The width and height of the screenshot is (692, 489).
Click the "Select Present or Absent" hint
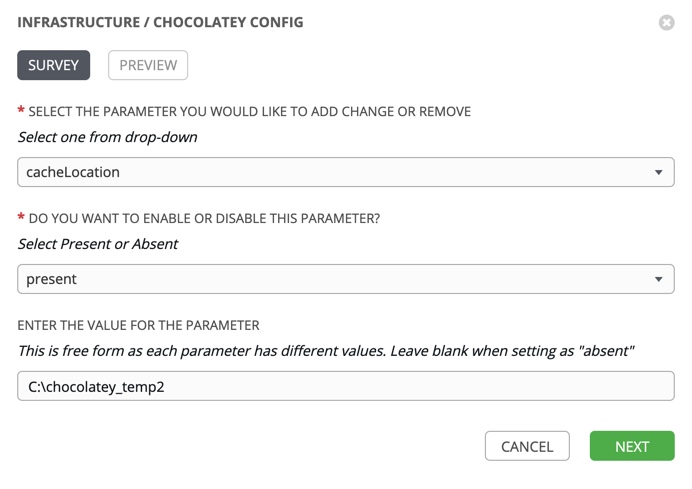pos(98,244)
